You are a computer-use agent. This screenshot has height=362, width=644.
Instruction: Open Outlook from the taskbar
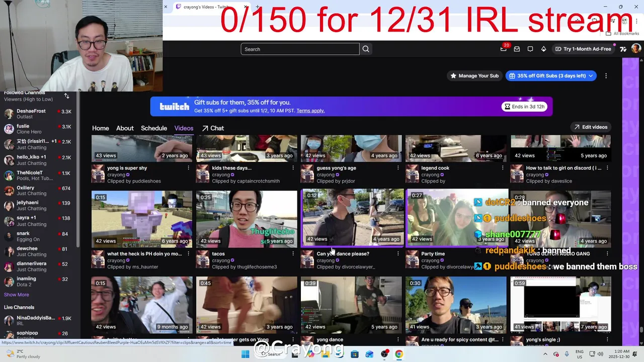[370, 354]
